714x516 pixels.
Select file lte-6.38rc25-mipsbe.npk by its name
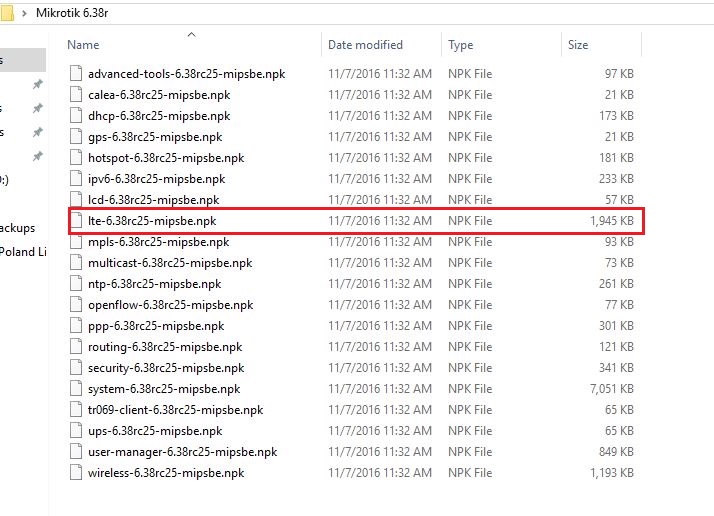click(152, 221)
